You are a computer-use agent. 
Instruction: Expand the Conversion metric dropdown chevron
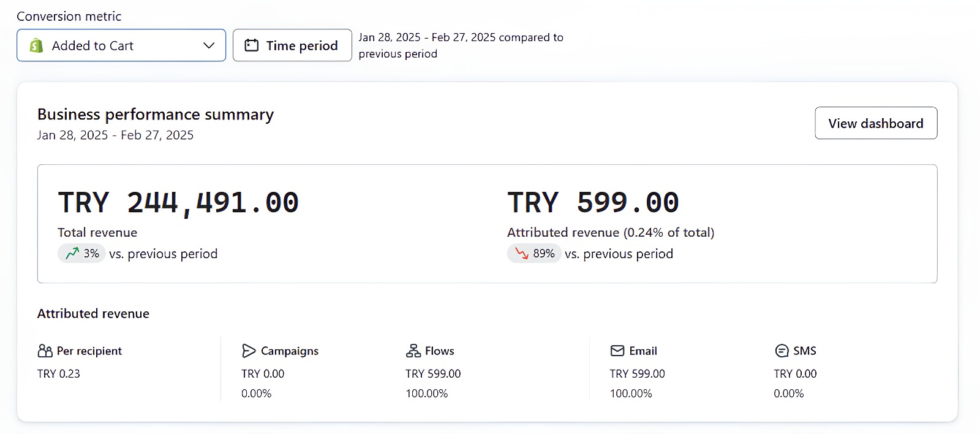click(x=209, y=45)
